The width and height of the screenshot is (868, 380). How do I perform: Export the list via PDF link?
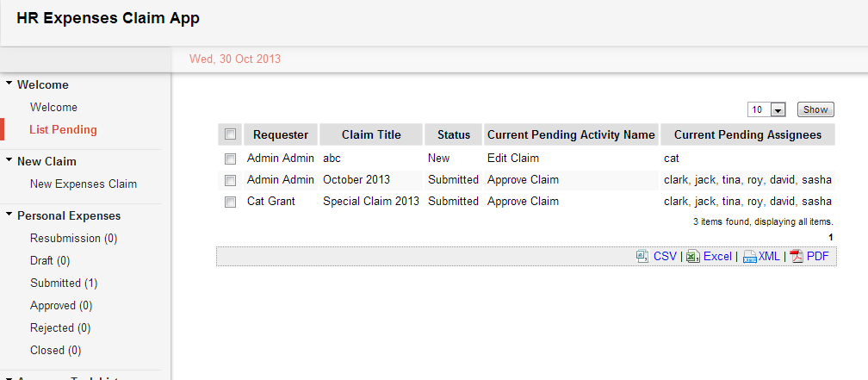tap(817, 257)
